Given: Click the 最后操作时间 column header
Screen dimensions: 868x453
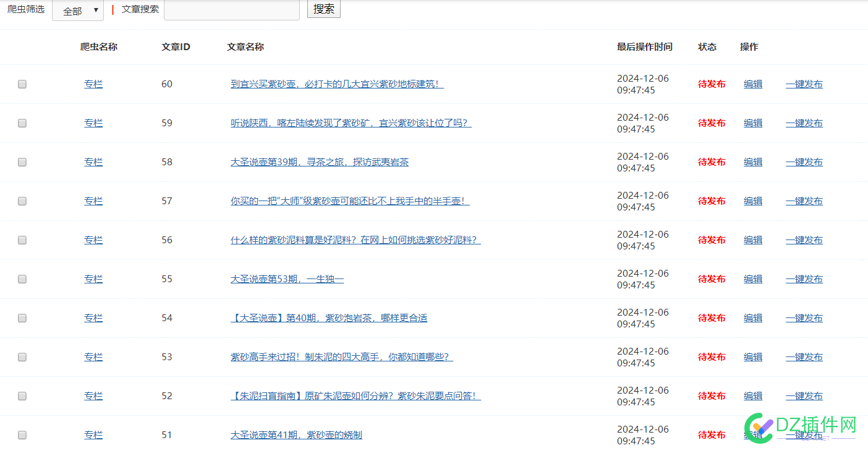Looking at the screenshot, I should pos(645,47).
